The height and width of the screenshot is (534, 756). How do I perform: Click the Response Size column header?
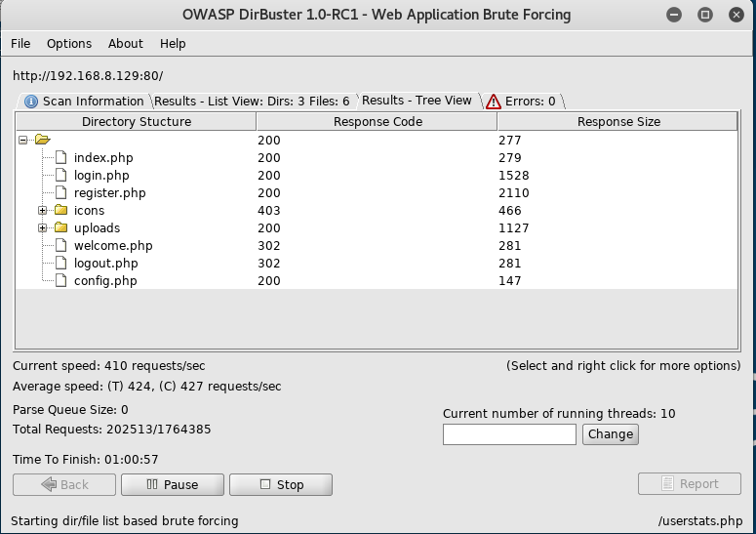point(618,122)
